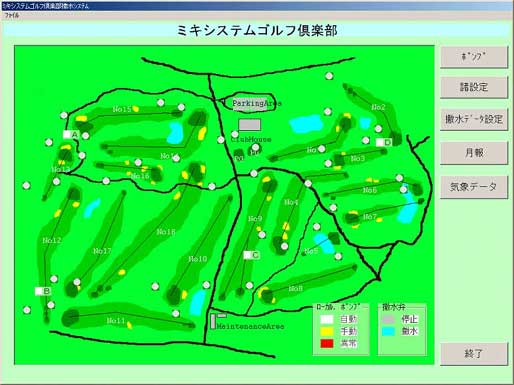Open the ファイル menu
514x385 pixels.
[12, 15]
